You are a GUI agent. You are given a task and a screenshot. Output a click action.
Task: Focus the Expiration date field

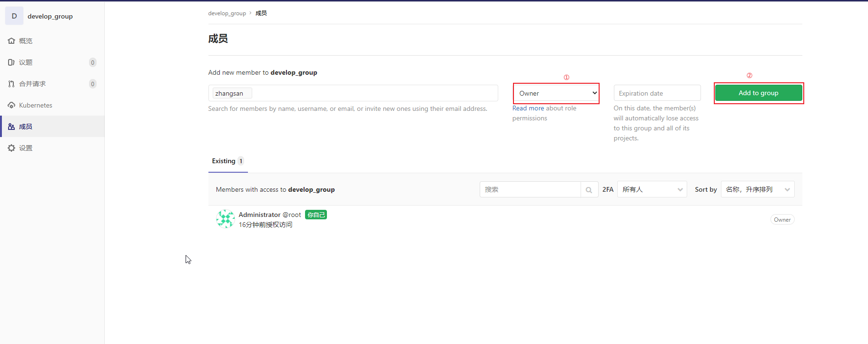click(657, 93)
